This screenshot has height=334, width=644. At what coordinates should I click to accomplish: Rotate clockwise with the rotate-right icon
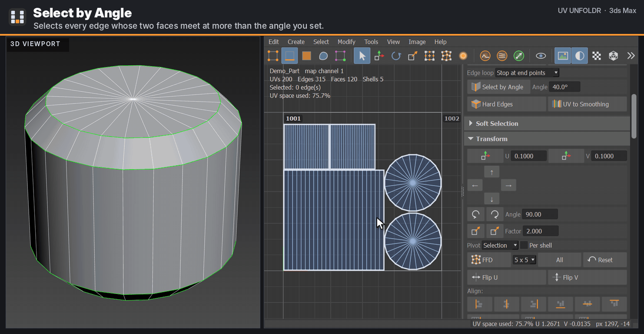click(x=495, y=214)
